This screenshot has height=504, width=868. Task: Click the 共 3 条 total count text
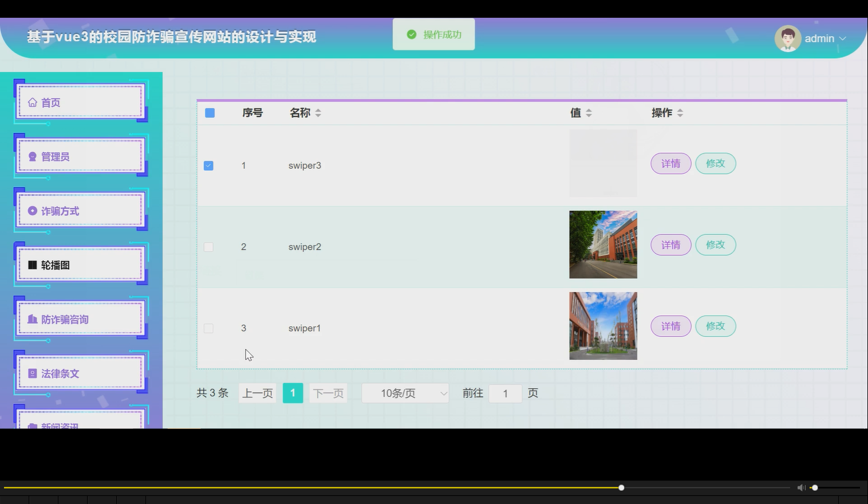pos(212,393)
